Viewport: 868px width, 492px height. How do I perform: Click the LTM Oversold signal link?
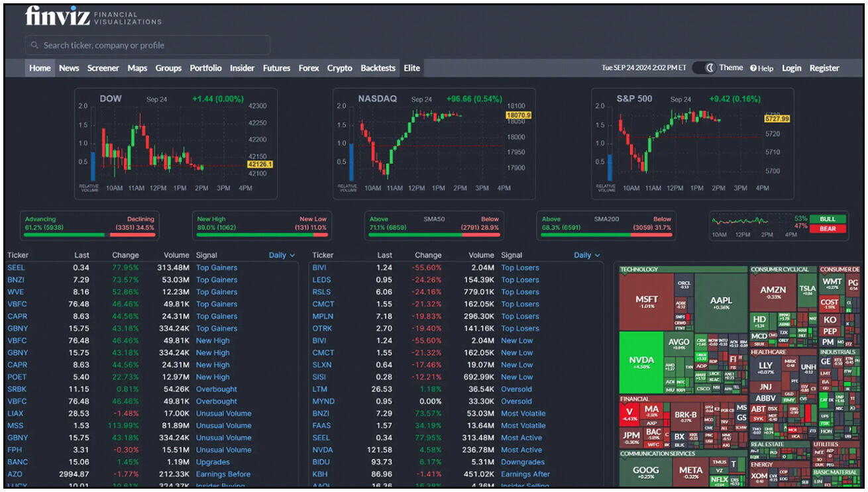[516, 389]
